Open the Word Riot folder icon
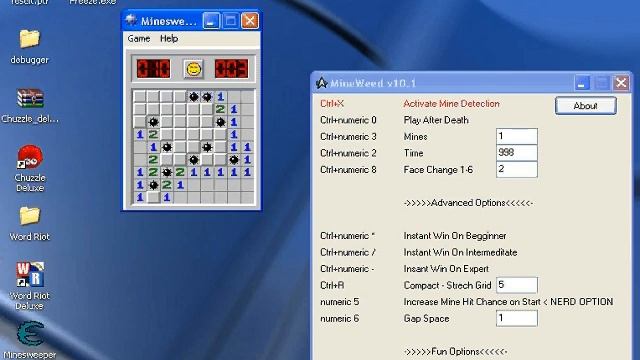The height and width of the screenshot is (360, 640). [x=29, y=216]
